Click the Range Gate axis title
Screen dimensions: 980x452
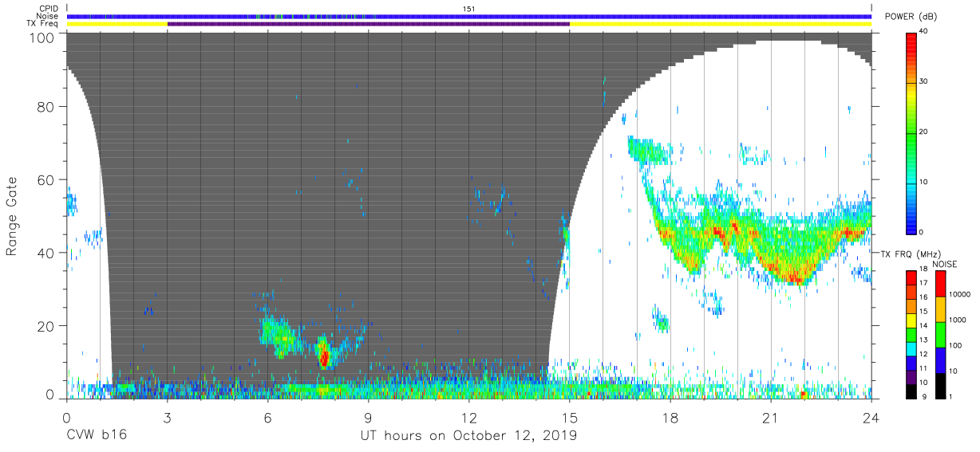pos(12,218)
